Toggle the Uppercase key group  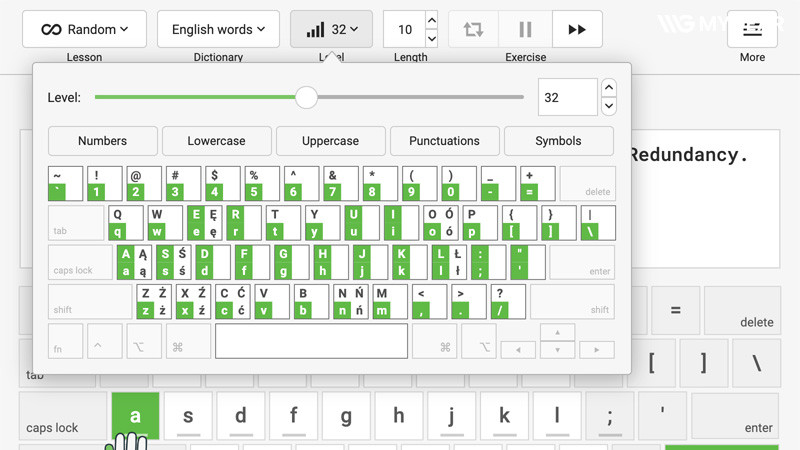330,141
